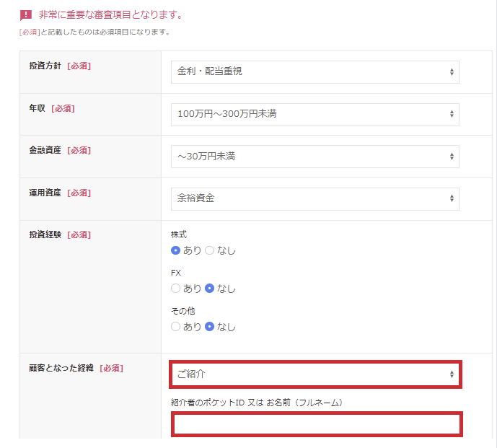Click the red exclamation warning icon
The image size is (497, 448).
tap(26, 15)
